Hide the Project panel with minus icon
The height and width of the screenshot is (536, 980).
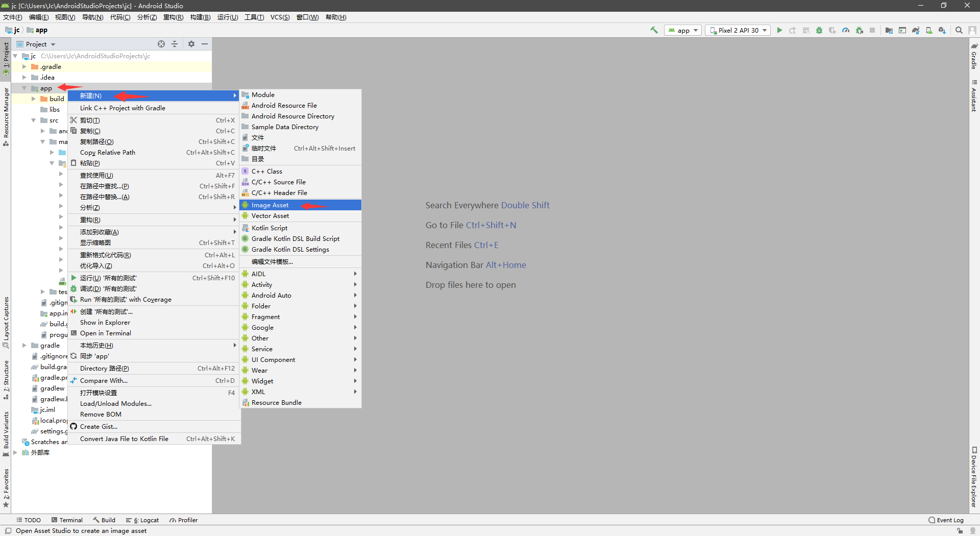(205, 44)
